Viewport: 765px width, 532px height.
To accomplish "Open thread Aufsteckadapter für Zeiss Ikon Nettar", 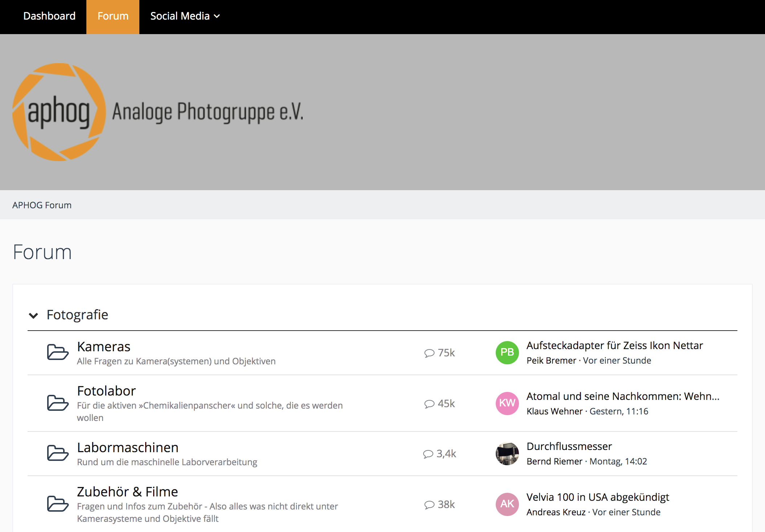I will 614,345.
